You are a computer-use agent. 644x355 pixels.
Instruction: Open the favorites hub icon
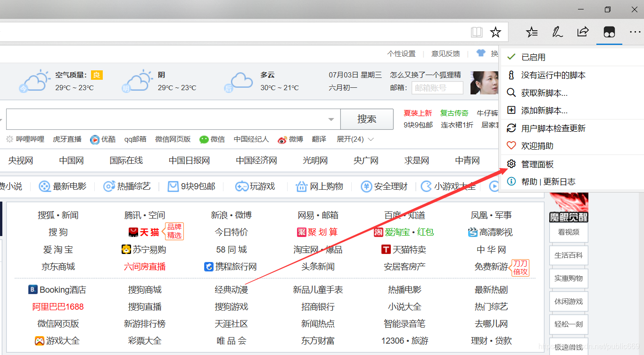pos(532,32)
